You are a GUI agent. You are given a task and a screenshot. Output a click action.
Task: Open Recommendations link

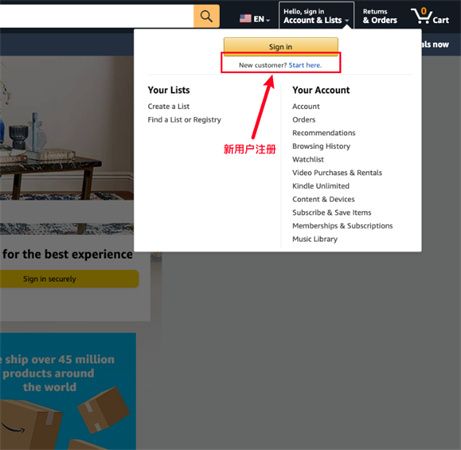point(324,133)
